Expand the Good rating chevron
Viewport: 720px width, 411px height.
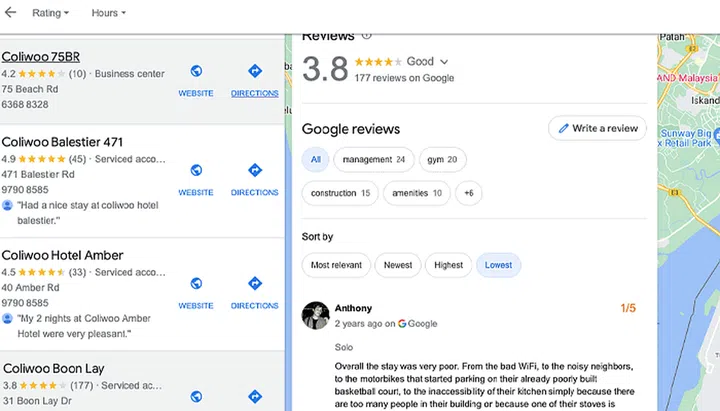pyautogui.click(x=444, y=62)
